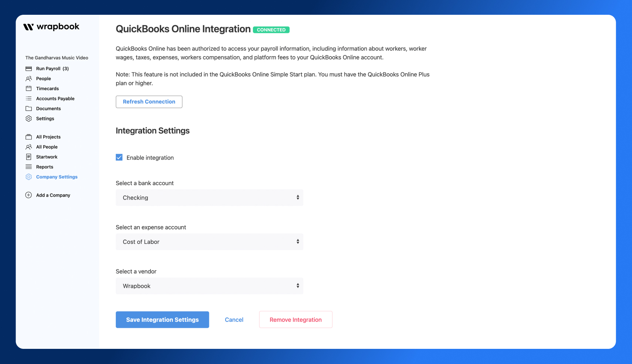Viewport: 632px width, 364px height.
Task: Open the vendor dropdown showing Wrapbook
Action: click(x=209, y=286)
